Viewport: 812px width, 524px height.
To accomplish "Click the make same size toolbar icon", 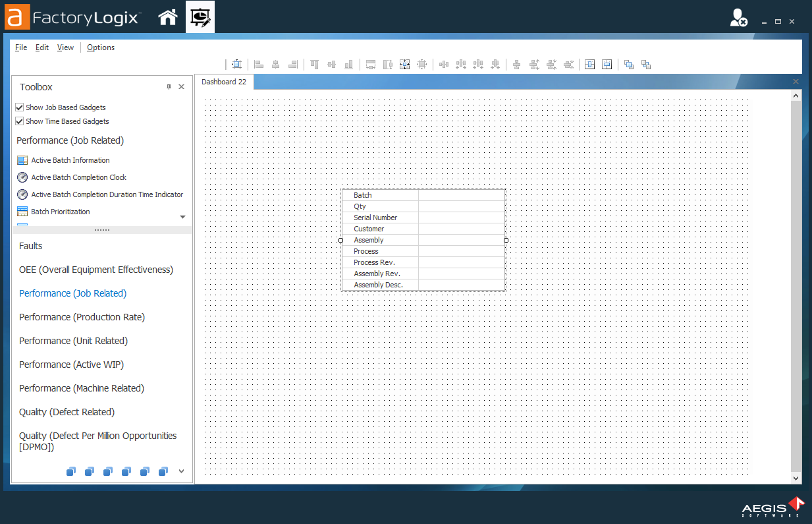I will (x=404, y=64).
